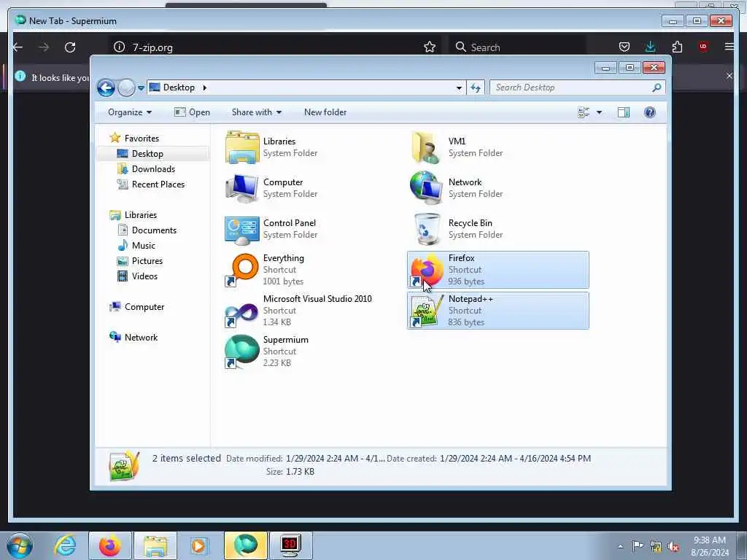This screenshot has height=560, width=747.
Task: Launch Internet Explorer from the taskbar
Action: coord(65,545)
